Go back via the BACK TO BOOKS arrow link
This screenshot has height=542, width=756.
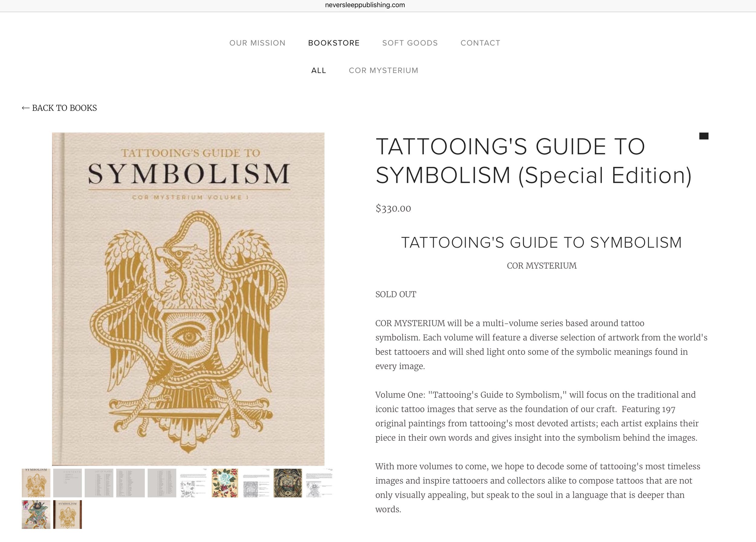pos(59,108)
